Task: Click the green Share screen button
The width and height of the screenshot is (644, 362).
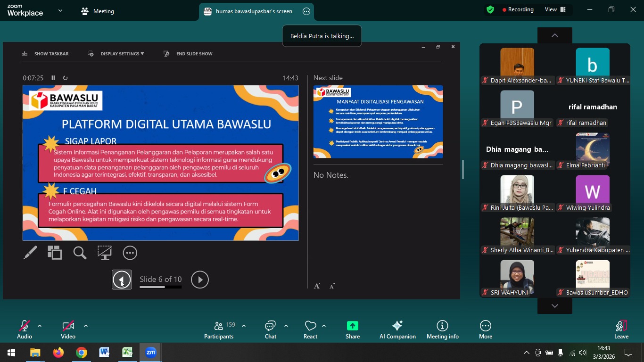Action: click(352, 329)
